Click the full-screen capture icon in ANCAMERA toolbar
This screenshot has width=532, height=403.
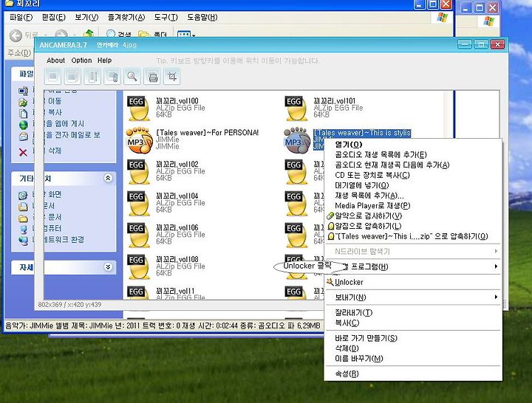click(53, 76)
